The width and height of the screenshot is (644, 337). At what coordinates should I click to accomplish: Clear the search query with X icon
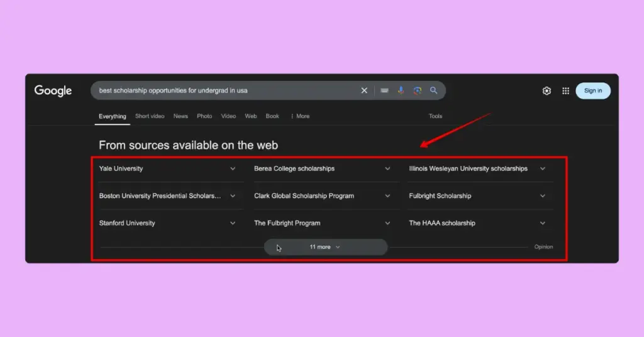pos(364,91)
